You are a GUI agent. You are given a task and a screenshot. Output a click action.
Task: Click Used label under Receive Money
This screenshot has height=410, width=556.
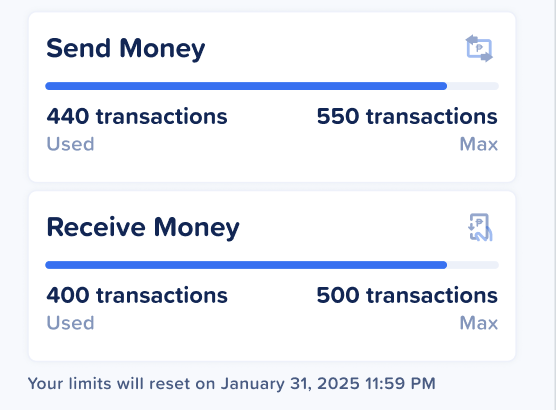(70, 323)
